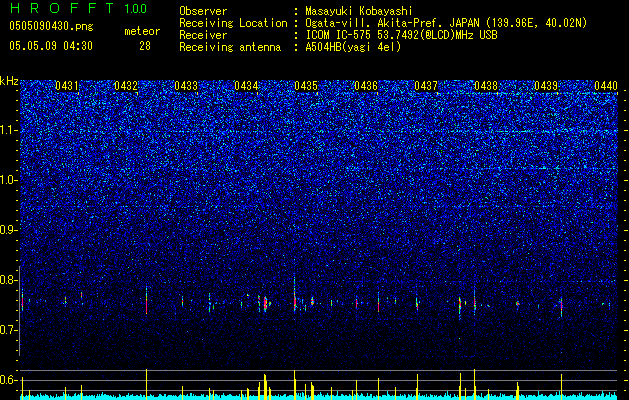Click the 0440 time marker
Viewport: 629px width, 400px height.
pos(606,86)
